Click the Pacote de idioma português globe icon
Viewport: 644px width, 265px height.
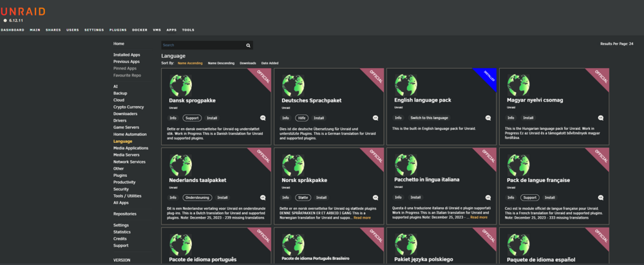click(x=181, y=245)
